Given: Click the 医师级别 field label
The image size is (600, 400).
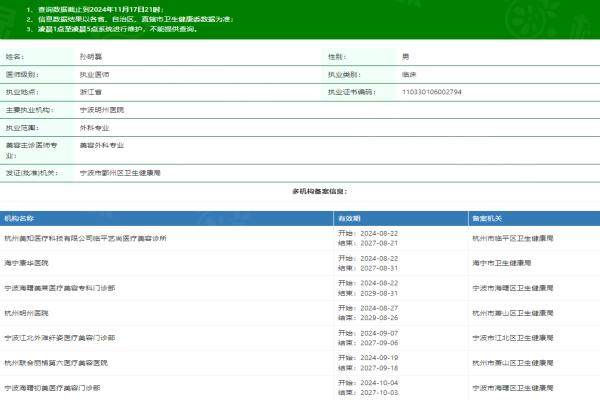Looking at the screenshot, I should (22, 74).
